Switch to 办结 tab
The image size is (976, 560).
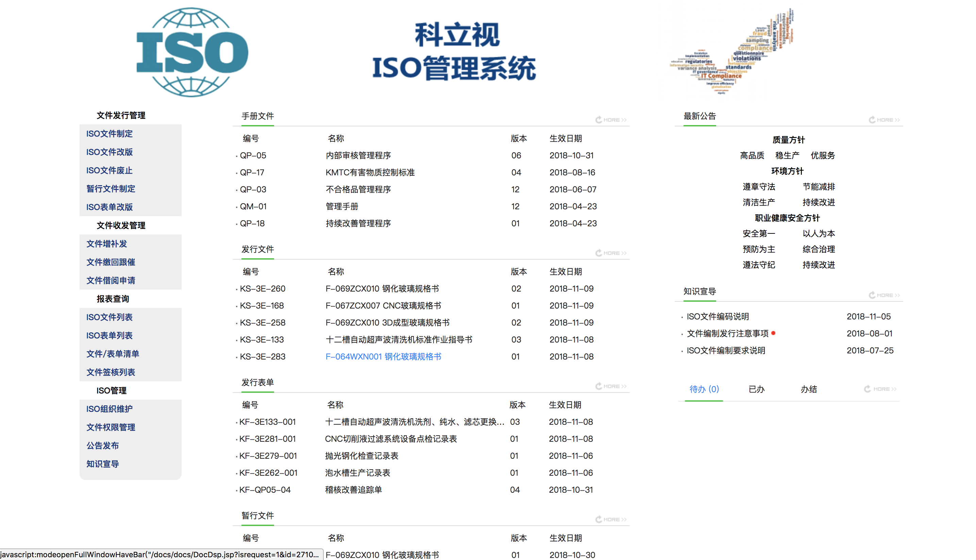809,389
